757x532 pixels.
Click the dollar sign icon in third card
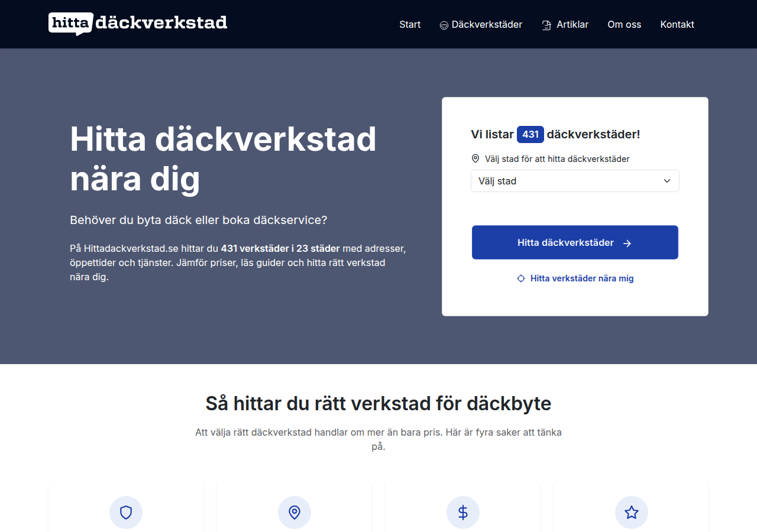click(463, 512)
